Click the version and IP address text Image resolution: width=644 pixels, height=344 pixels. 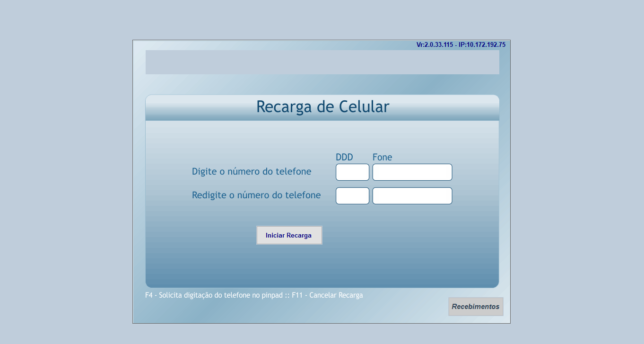(x=461, y=44)
